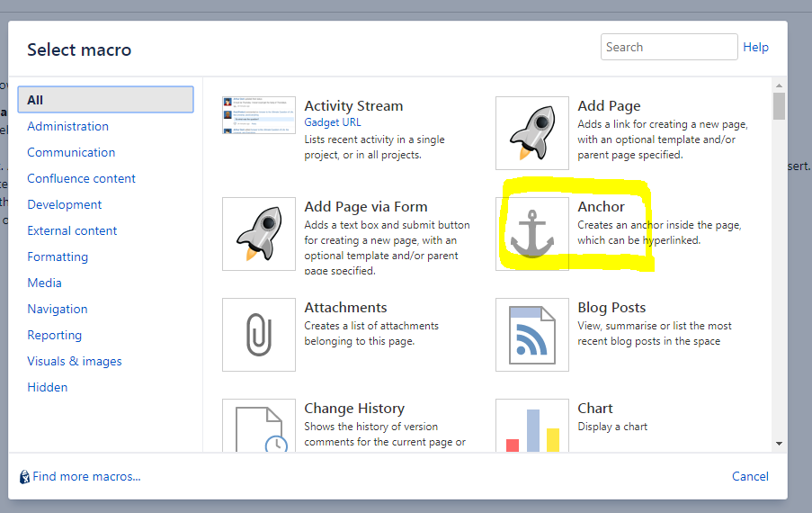Switch to the Formatting category
812x513 pixels.
click(58, 256)
